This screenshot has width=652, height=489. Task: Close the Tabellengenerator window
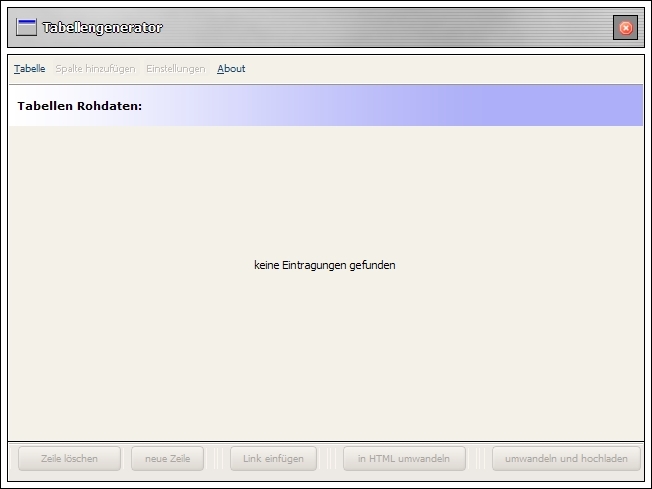coord(625,28)
